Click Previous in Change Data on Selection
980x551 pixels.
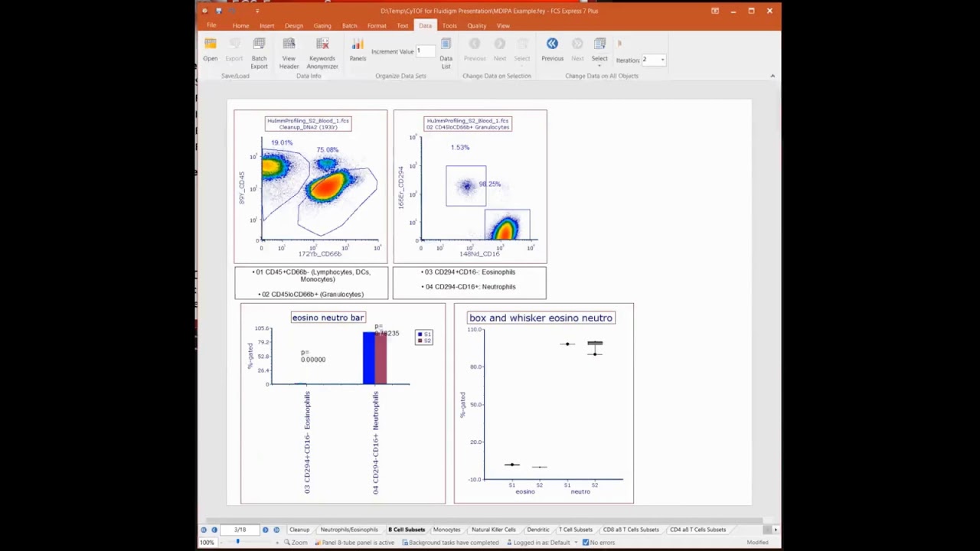tap(475, 49)
